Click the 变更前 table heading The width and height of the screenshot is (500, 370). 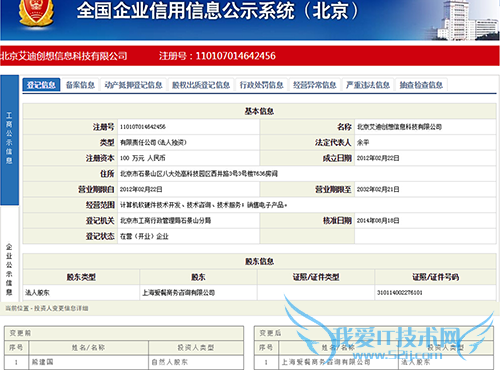coord(20,333)
